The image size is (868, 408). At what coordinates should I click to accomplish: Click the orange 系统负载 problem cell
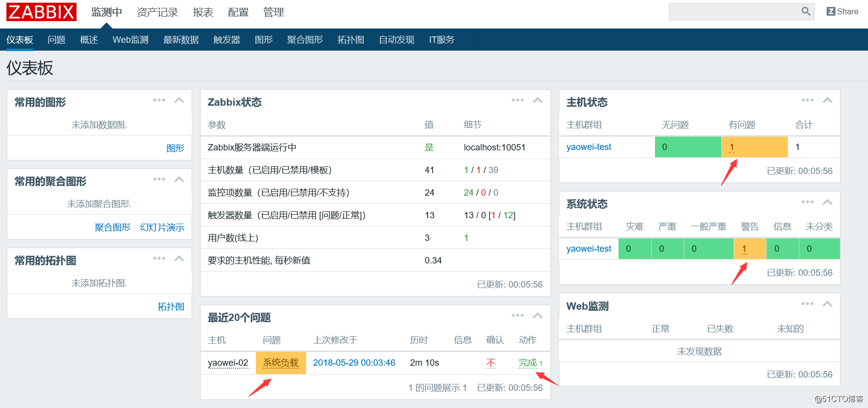pyautogui.click(x=280, y=363)
